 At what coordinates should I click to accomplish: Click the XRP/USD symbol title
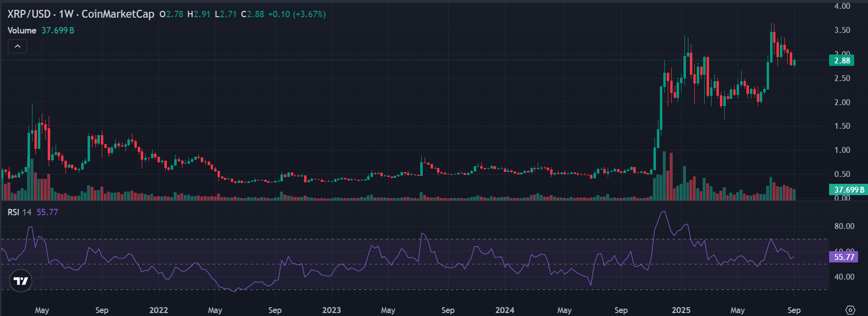29,14
